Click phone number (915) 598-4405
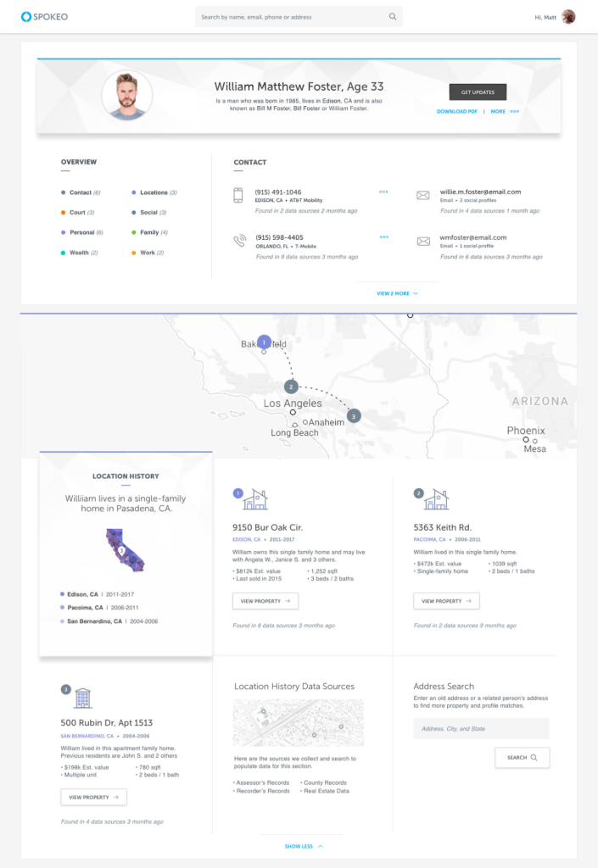 click(279, 237)
